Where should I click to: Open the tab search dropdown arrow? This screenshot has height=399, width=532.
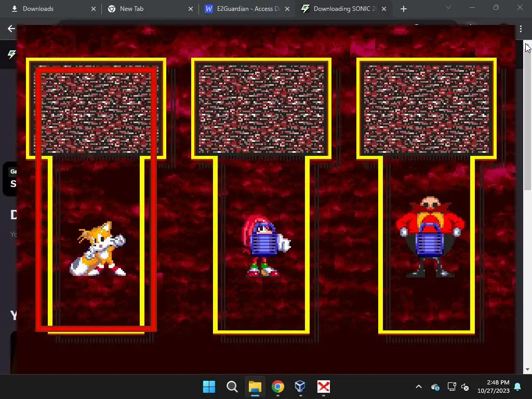tap(448, 7)
